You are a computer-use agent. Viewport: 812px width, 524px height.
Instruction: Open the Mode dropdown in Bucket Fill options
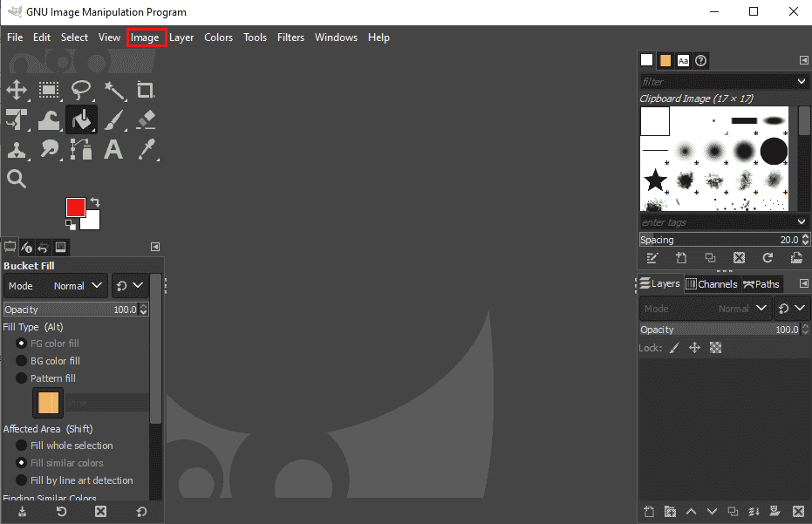pyautogui.click(x=74, y=285)
